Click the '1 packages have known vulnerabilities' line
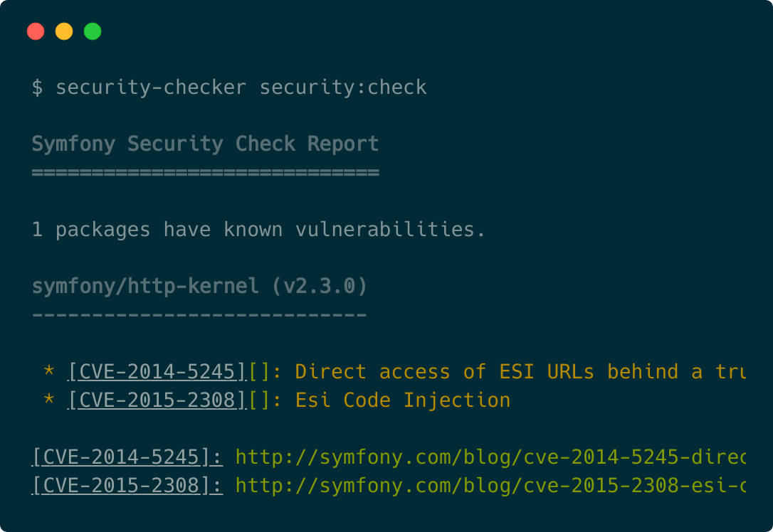The height and width of the screenshot is (532, 773). 258,230
